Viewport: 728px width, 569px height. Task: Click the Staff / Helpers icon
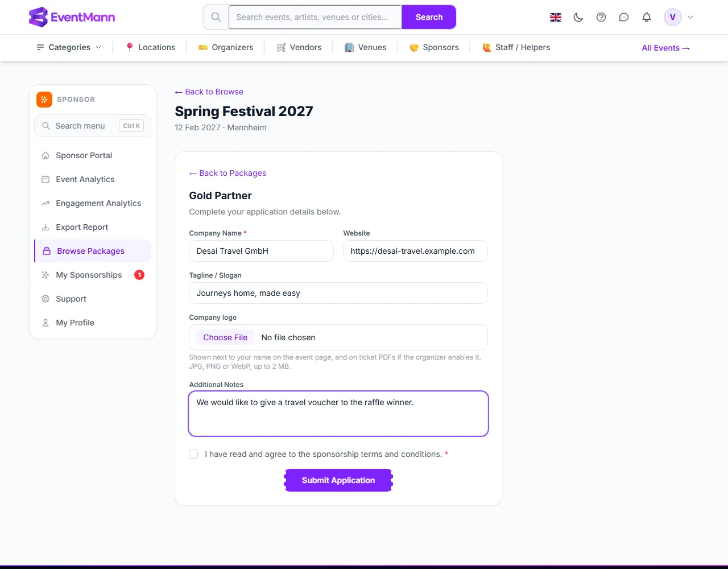[487, 47]
